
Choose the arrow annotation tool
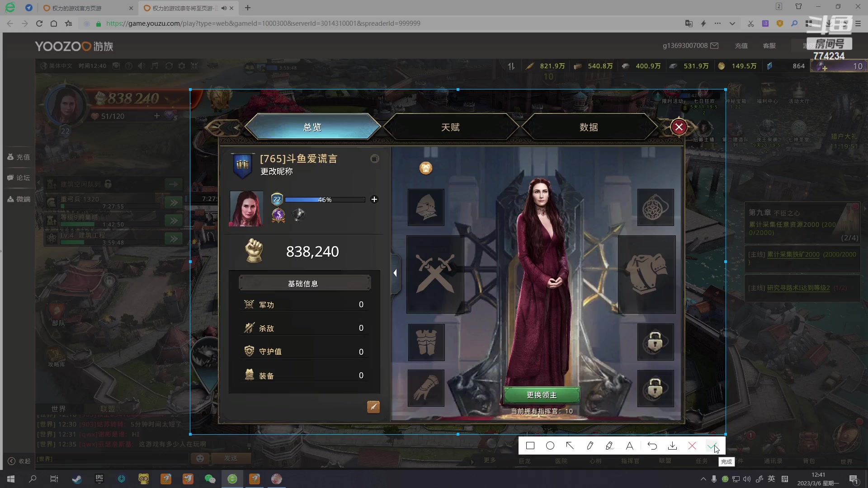(x=570, y=446)
